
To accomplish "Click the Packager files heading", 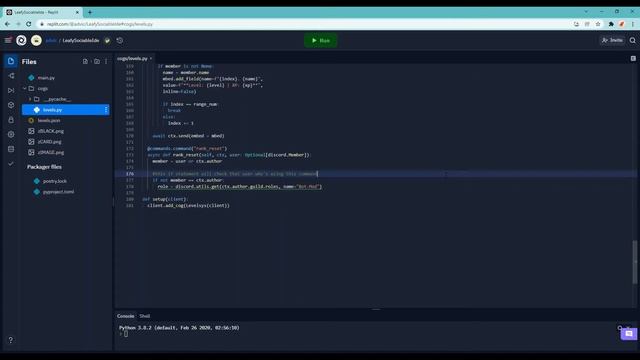I will (44, 167).
